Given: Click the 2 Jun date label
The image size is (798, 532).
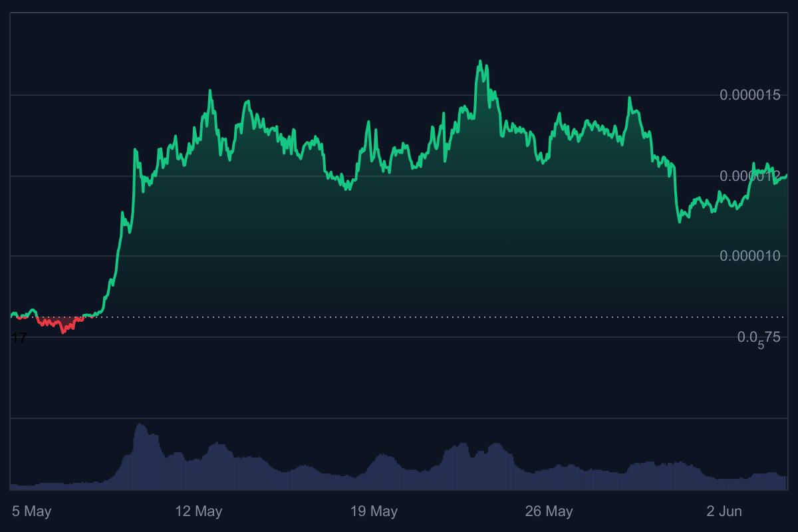Looking at the screenshot, I should click(x=724, y=511).
